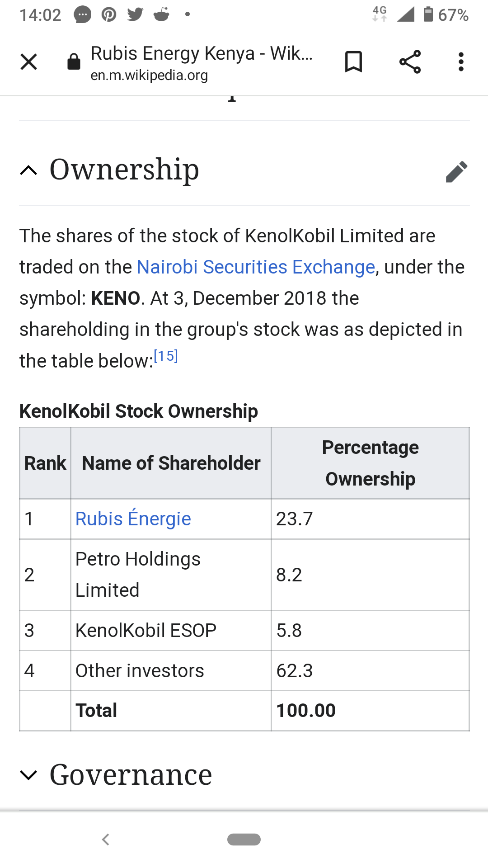488x868 pixels.
Task: Tap the Percentage Ownership column header
Action: click(370, 463)
